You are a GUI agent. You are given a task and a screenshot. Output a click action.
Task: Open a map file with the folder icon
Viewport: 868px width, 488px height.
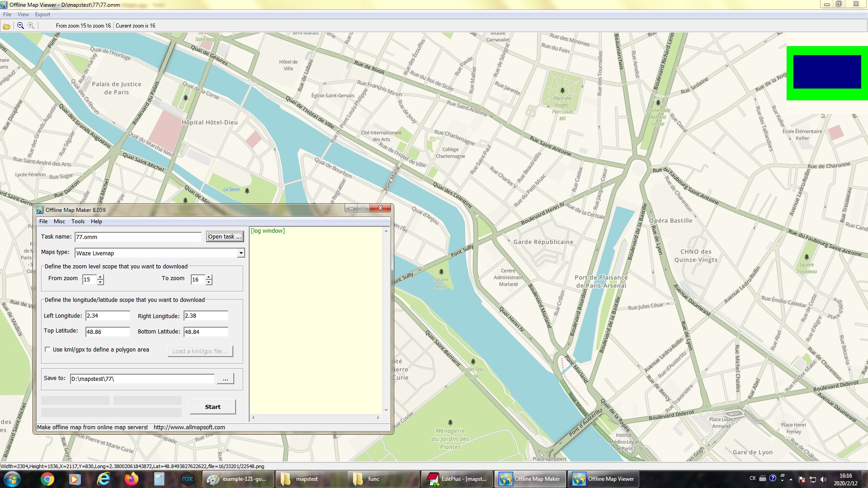(x=7, y=26)
